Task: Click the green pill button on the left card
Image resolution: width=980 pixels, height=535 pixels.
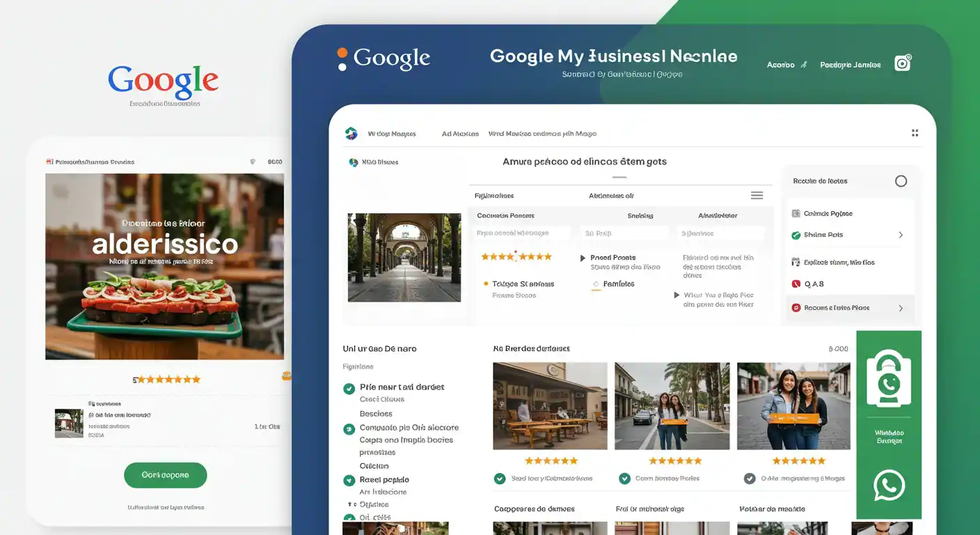Action: (x=166, y=475)
